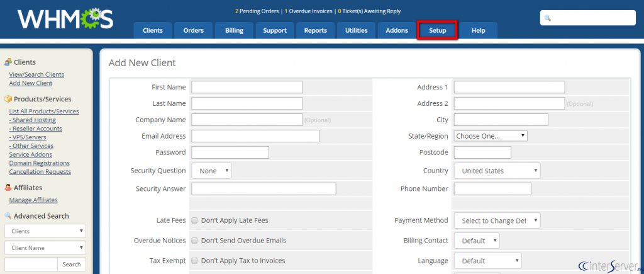The width and height of the screenshot is (644, 274).
Task: Click Ticket(s) Awaiting Reply link
Action: 369,11
